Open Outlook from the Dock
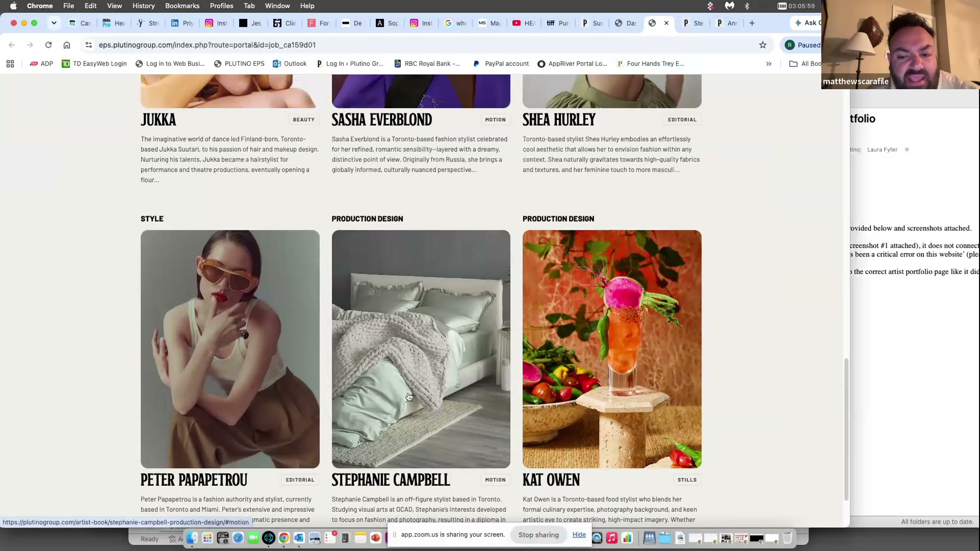This screenshot has width=980, height=551. [299, 538]
